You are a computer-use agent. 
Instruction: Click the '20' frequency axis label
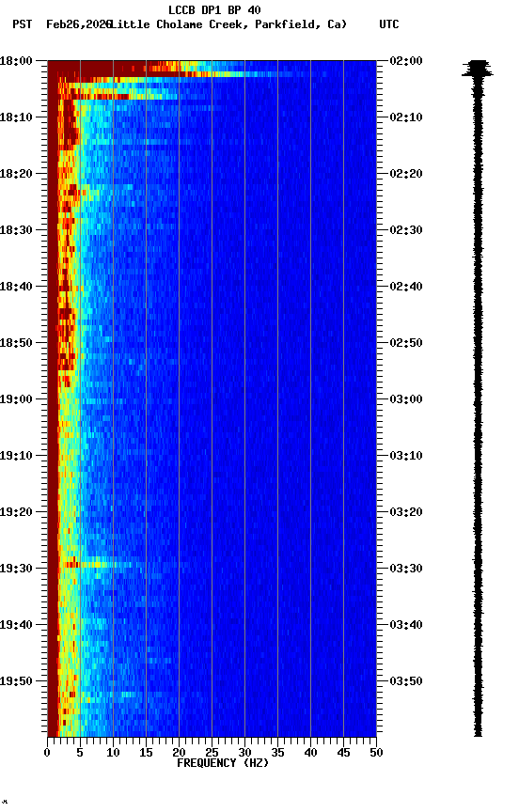tap(179, 753)
